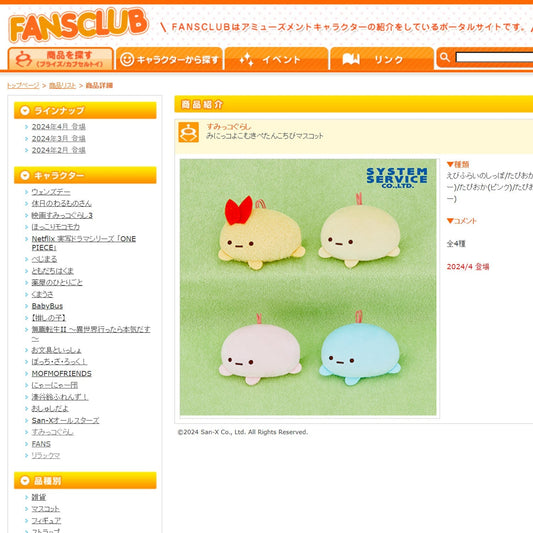Open the BabyBus character link
This screenshot has width=533, height=533.
coord(47,306)
